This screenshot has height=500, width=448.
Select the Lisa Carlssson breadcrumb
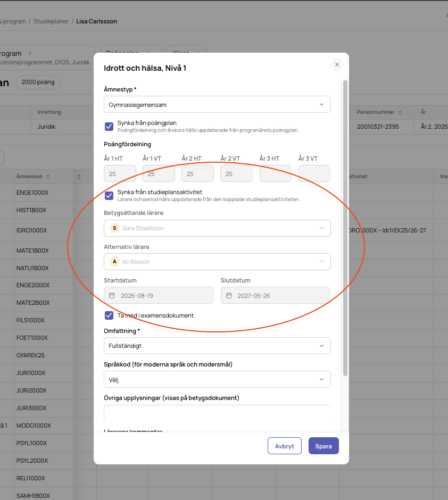pos(97,21)
